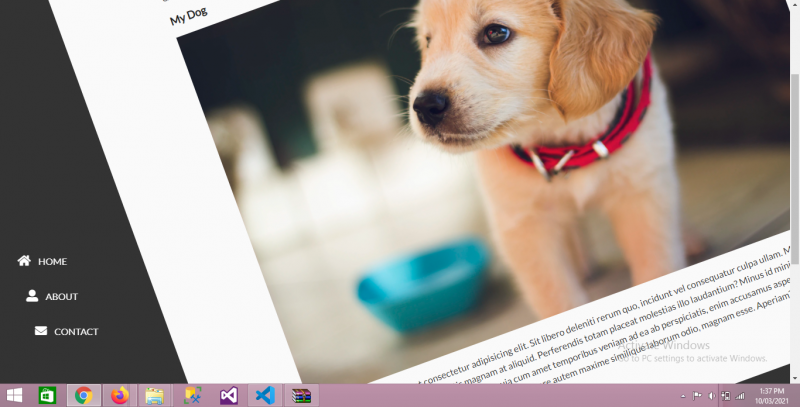The height and width of the screenshot is (407, 800).
Task: Switch to Visual Studio Code in taskbar
Action: point(265,395)
